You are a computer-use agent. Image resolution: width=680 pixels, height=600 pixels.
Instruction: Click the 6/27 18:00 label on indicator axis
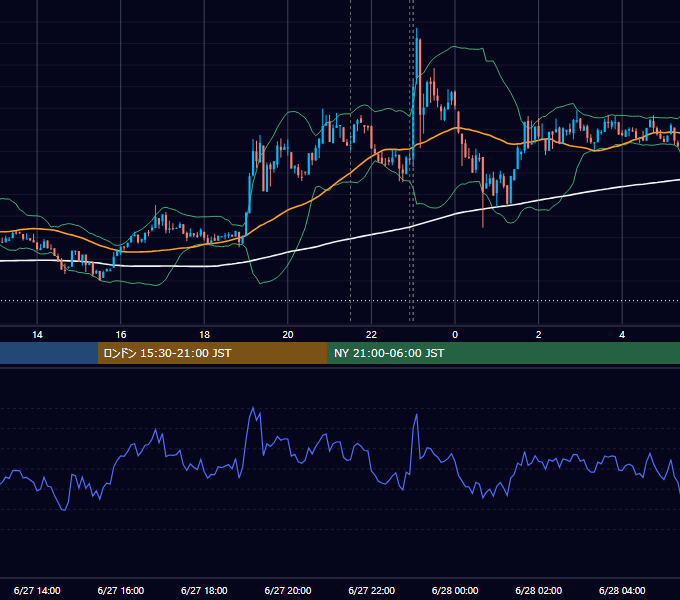coord(204,590)
